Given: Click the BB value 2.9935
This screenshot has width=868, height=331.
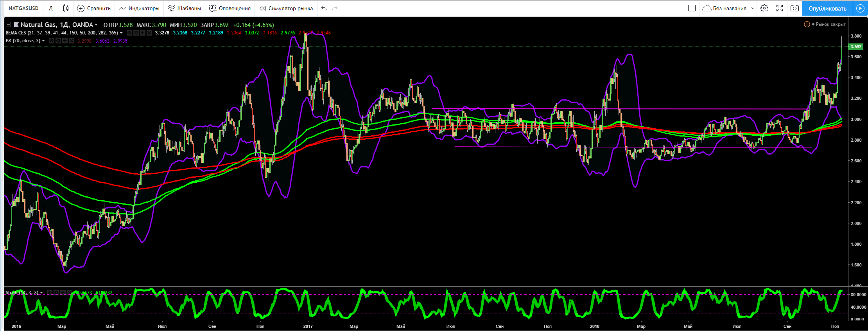Looking at the screenshot, I should coord(120,41).
